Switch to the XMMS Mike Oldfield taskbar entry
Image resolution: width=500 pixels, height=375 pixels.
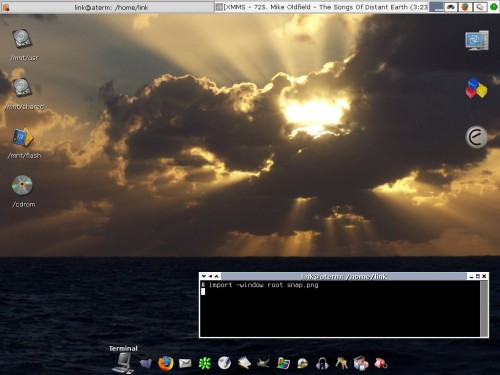[321, 7]
